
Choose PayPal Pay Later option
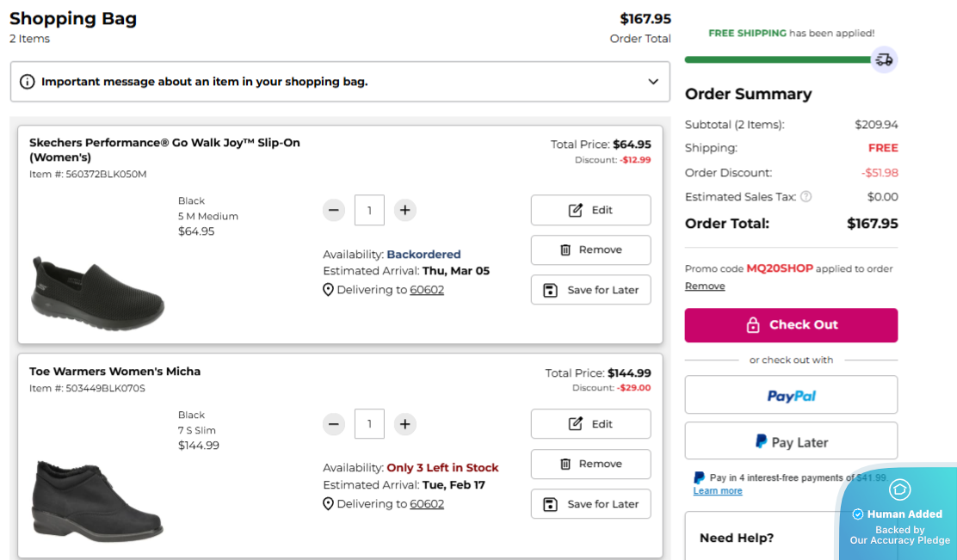(791, 441)
